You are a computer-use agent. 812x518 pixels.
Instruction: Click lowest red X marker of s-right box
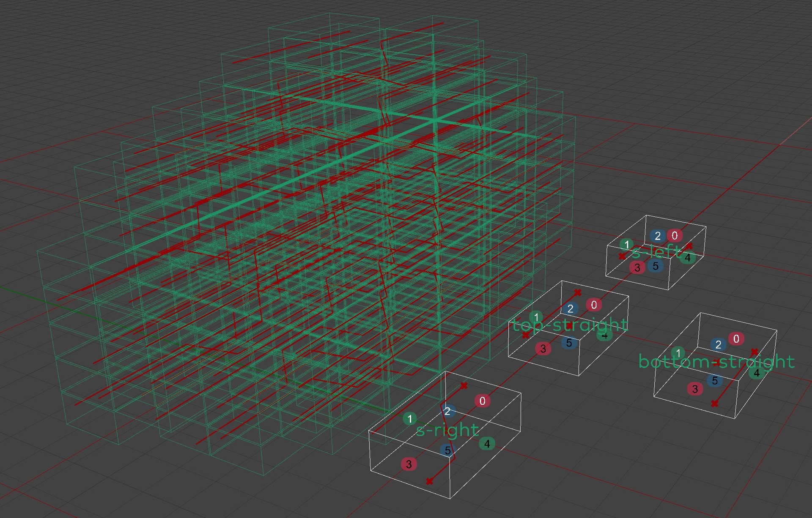click(x=430, y=481)
